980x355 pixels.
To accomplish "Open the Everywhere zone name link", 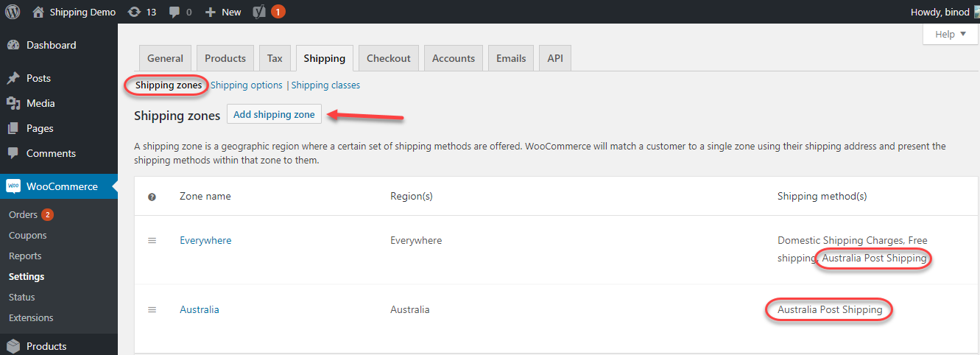I will [x=205, y=241].
